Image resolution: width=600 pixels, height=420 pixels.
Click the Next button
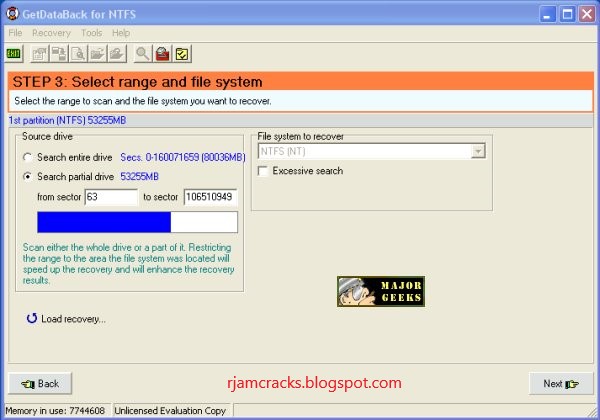point(561,383)
